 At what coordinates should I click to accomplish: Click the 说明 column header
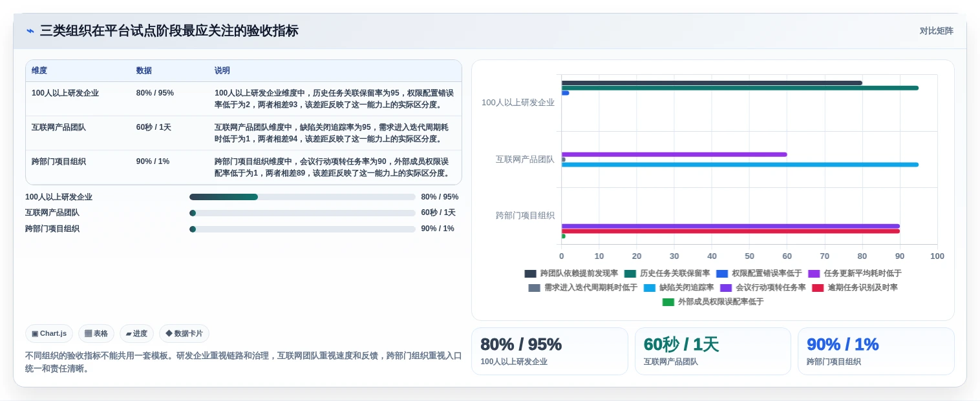[222, 70]
